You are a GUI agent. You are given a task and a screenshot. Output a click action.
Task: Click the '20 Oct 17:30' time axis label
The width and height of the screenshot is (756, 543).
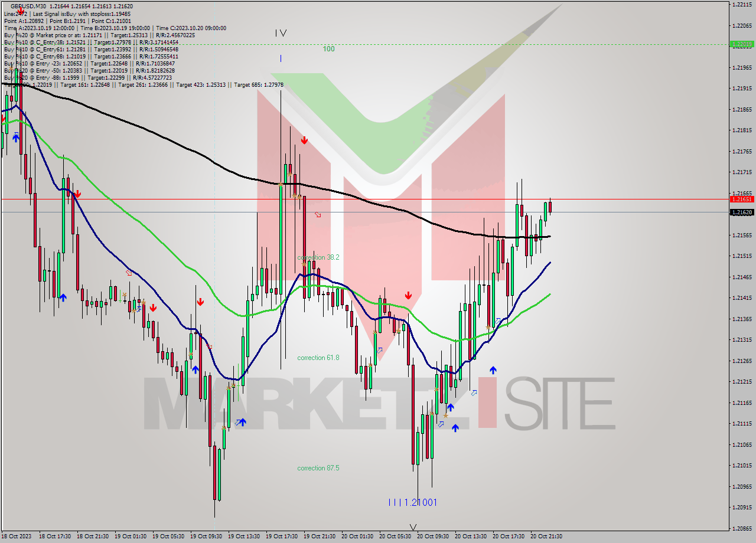(x=509, y=537)
